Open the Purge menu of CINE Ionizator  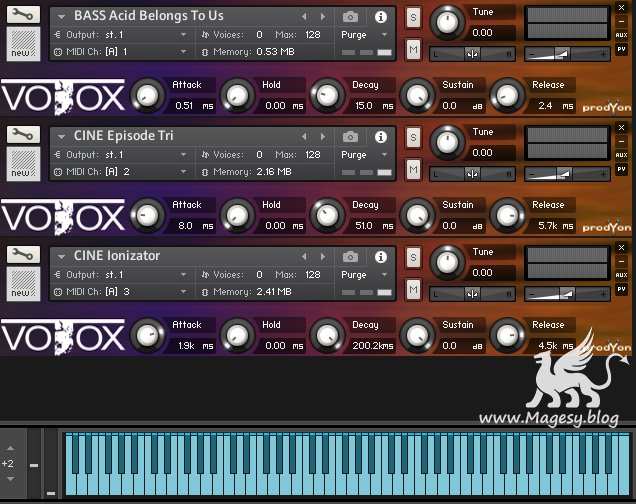click(384, 275)
